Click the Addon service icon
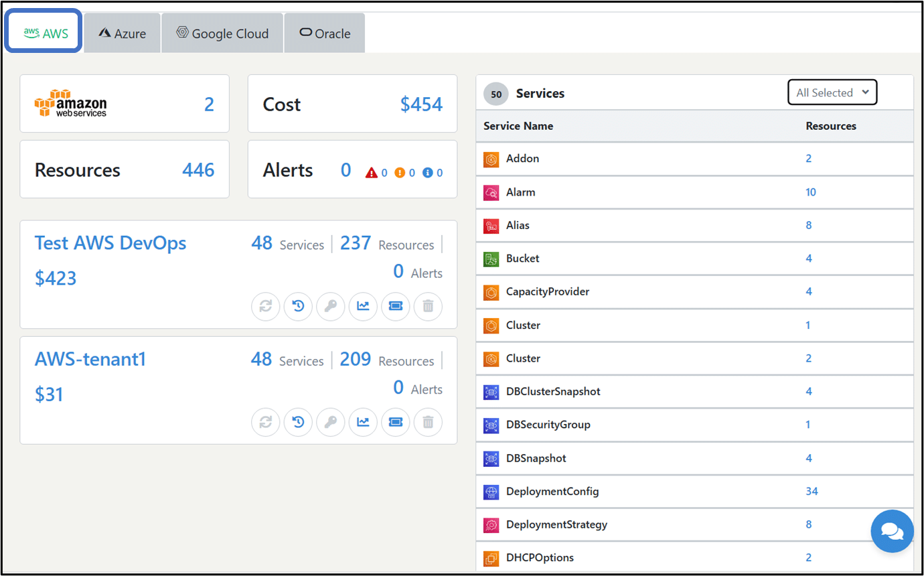Viewport: 924px width, 576px height. click(491, 159)
